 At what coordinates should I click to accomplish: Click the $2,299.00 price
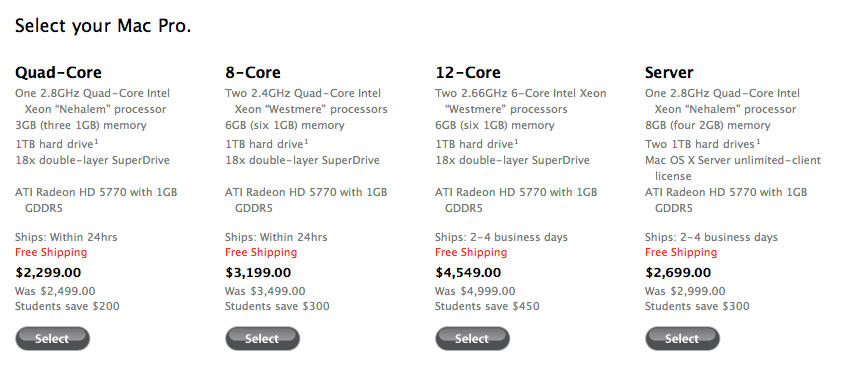click(48, 272)
